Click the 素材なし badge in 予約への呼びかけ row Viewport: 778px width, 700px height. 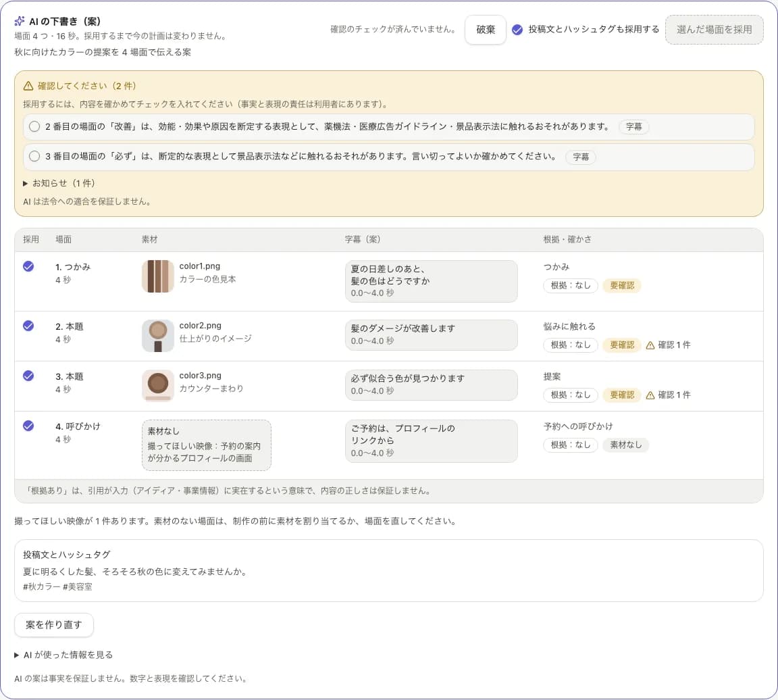[625, 445]
